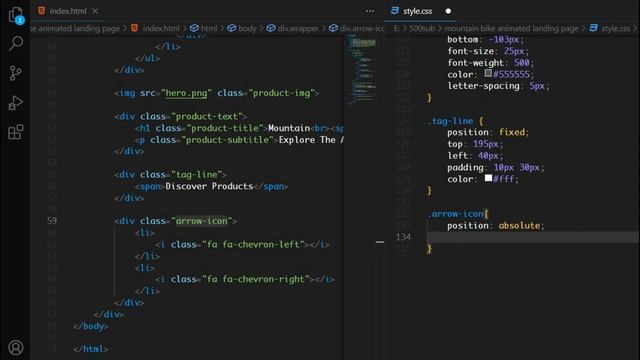Place cursor on the empty line 134
The image size is (640, 360).
tap(533, 237)
